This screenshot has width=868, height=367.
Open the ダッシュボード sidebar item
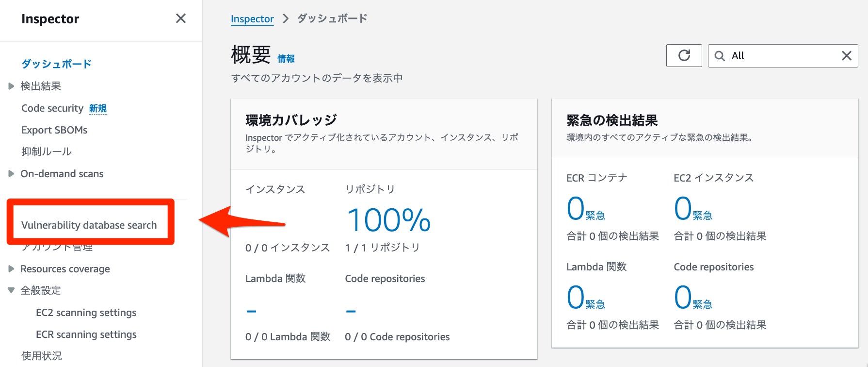(56, 64)
